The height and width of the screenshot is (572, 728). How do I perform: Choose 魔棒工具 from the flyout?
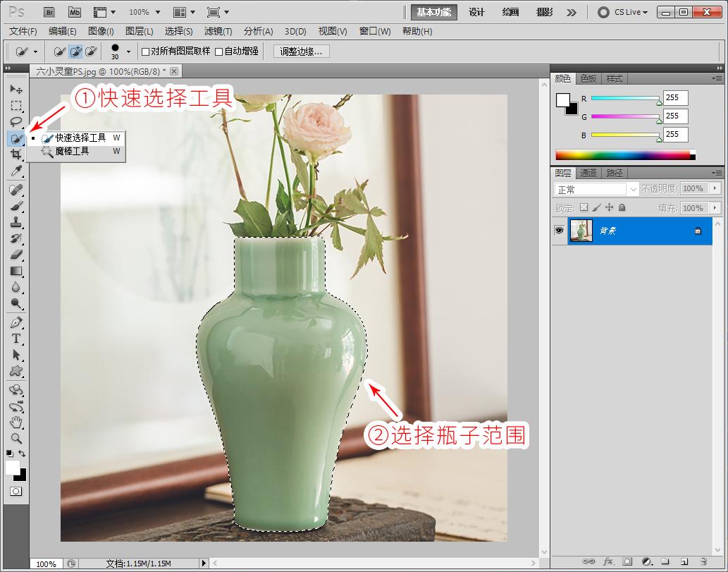tap(76, 151)
